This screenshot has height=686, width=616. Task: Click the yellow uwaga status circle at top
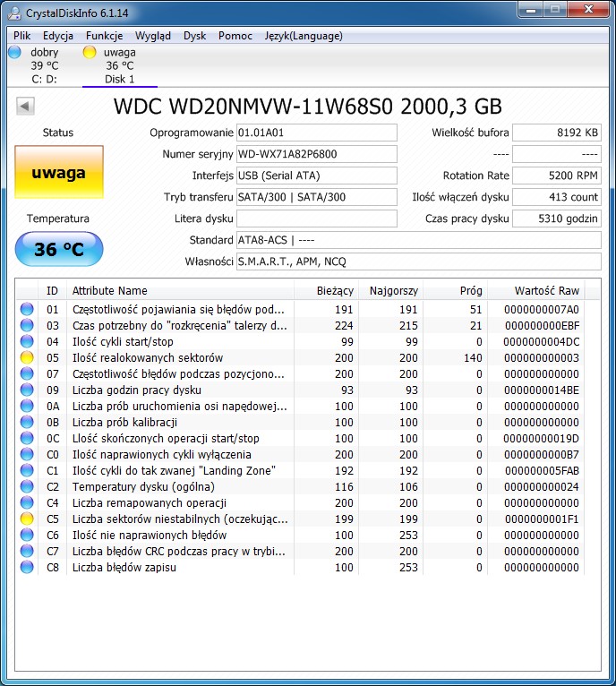pyautogui.click(x=90, y=52)
